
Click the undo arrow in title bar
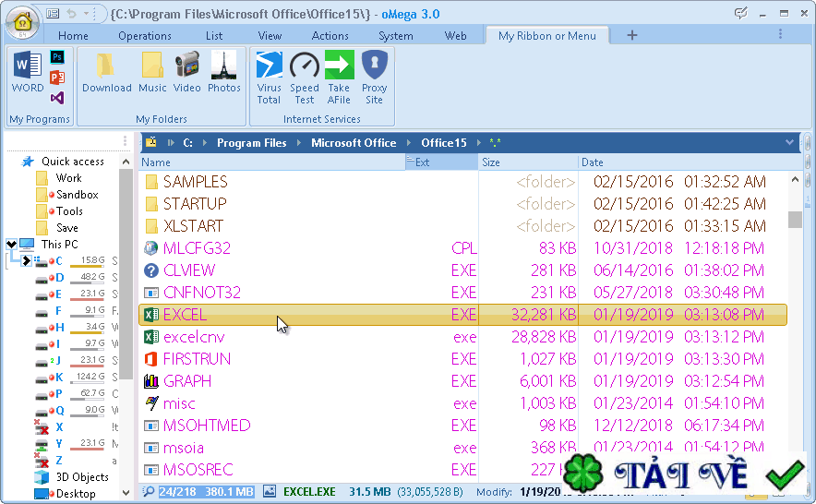click(72, 14)
